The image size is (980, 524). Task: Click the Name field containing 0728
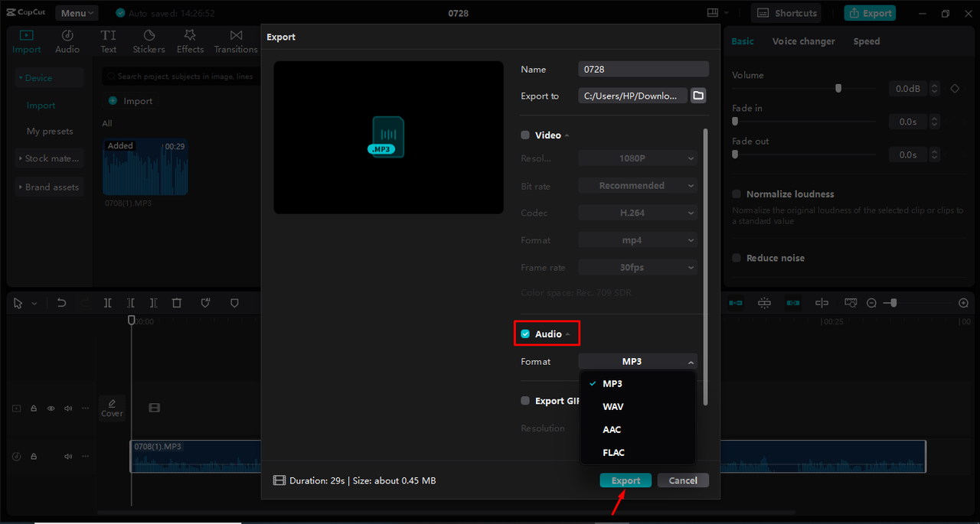coord(643,69)
